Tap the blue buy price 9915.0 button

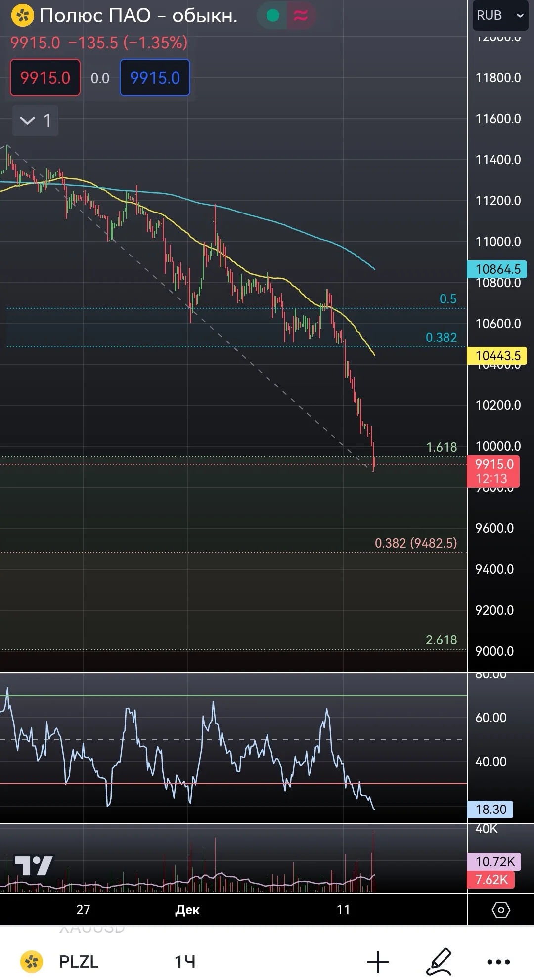(155, 78)
